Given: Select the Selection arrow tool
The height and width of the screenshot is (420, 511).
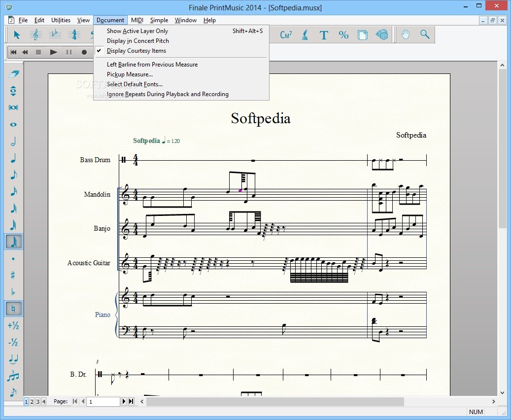Looking at the screenshot, I should (17, 35).
